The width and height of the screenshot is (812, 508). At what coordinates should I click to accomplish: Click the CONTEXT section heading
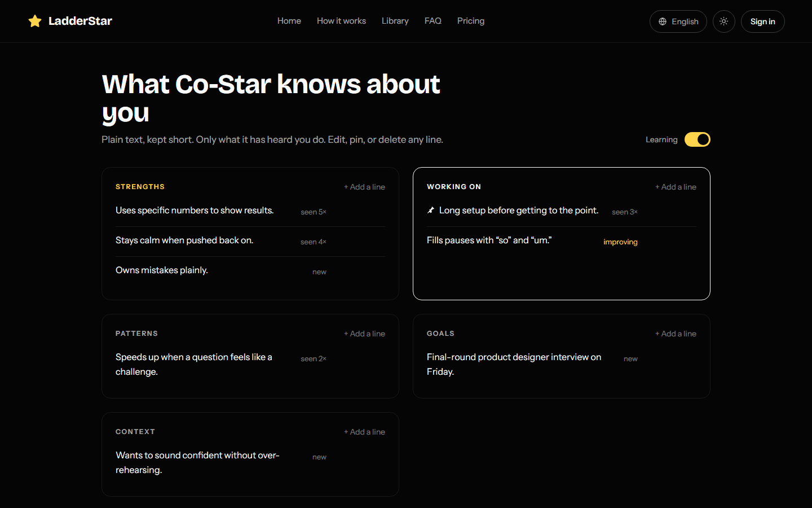pos(135,432)
